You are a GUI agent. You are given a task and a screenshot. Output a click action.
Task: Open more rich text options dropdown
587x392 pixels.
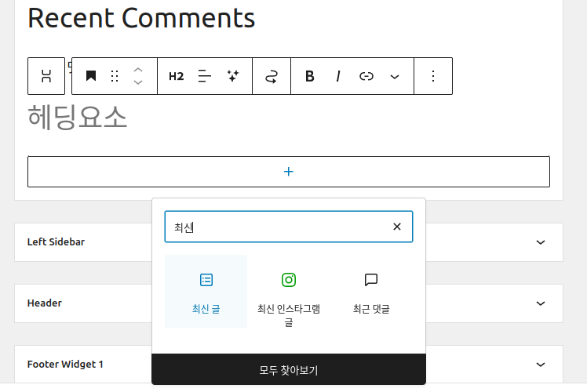(395, 77)
